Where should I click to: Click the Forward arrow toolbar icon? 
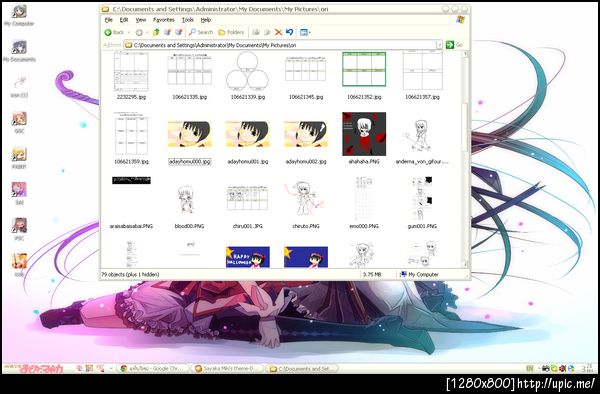tap(139, 33)
